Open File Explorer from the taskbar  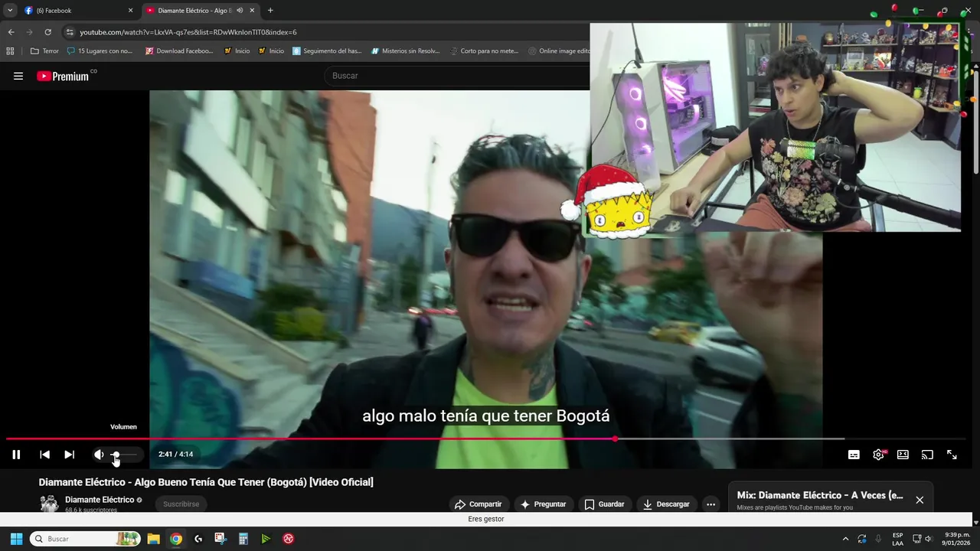[153, 539]
